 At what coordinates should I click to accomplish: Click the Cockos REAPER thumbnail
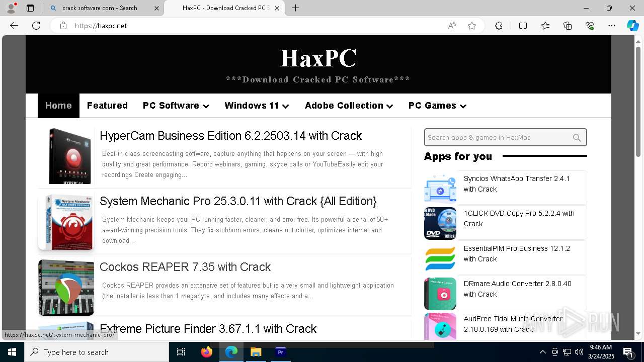tap(66, 288)
